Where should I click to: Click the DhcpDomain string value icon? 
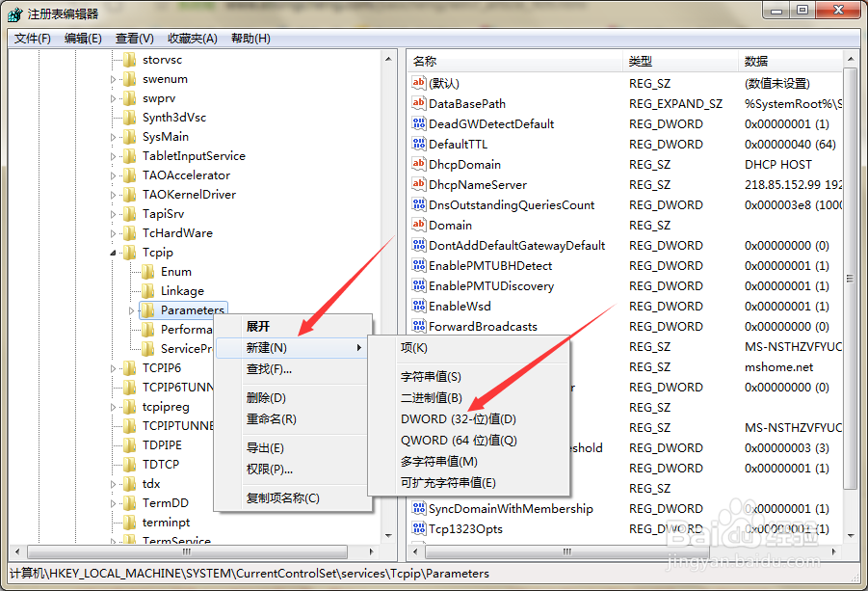(418, 164)
